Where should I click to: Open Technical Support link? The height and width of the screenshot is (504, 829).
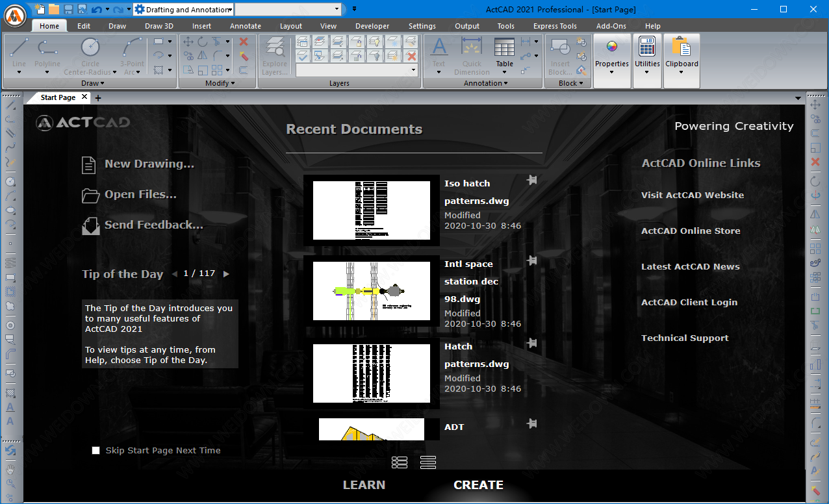coord(685,338)
